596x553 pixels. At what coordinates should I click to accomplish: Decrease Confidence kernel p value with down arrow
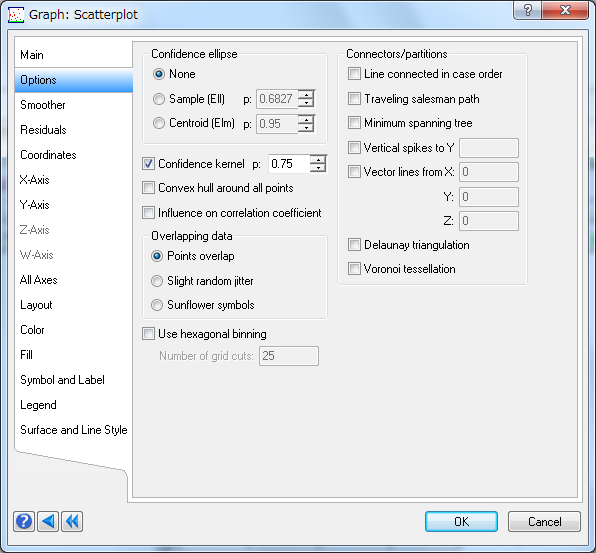(x=318, y=168)
